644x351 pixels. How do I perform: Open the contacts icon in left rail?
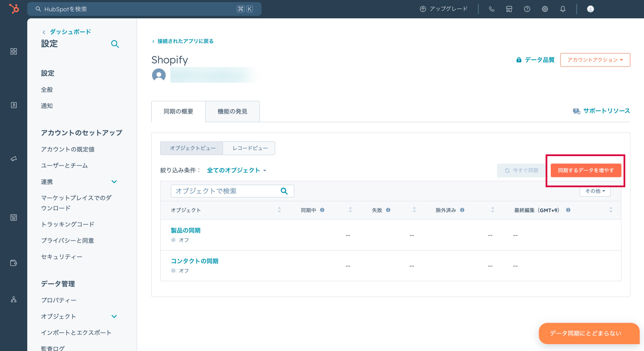pos(14,105)
